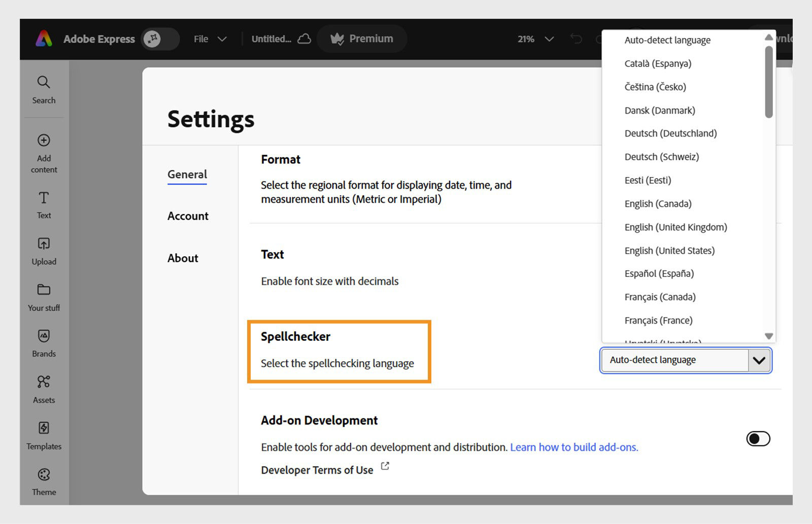The height and width of the screenshot is (524, 812).
Task: Open the Upload panel
Action: pyautogui.click(x=44, y=250)
